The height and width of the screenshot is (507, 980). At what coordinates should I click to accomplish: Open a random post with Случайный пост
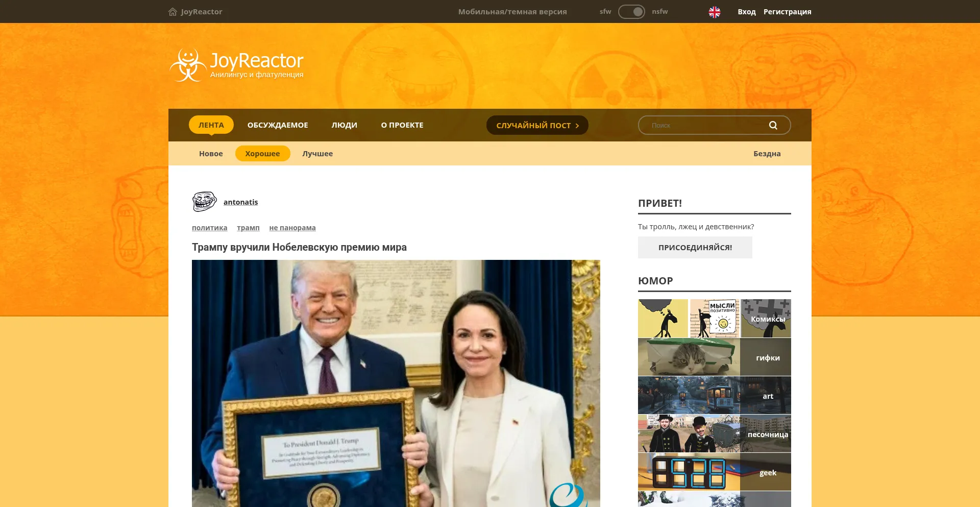pyautogui.click(x=537, y=125)
